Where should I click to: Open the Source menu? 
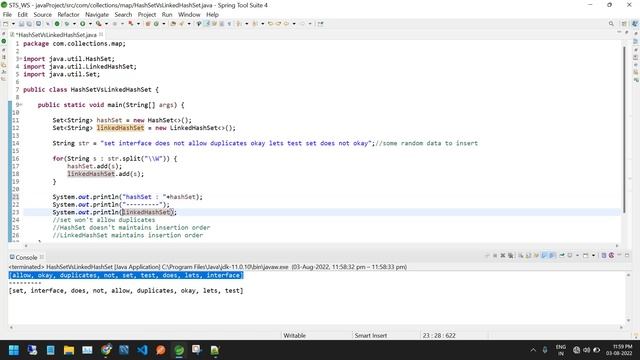(x=42, y=14)
